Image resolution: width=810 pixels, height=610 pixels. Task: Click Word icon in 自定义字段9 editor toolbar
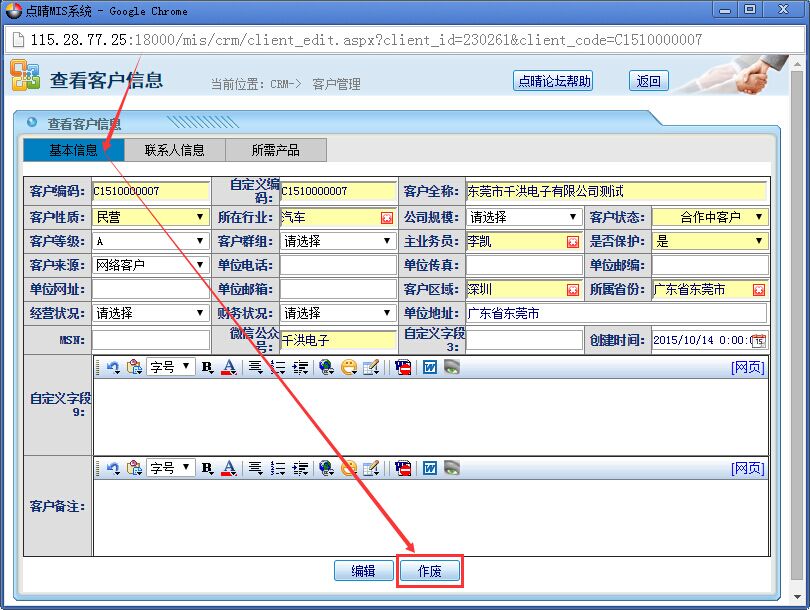pos(430,367)
